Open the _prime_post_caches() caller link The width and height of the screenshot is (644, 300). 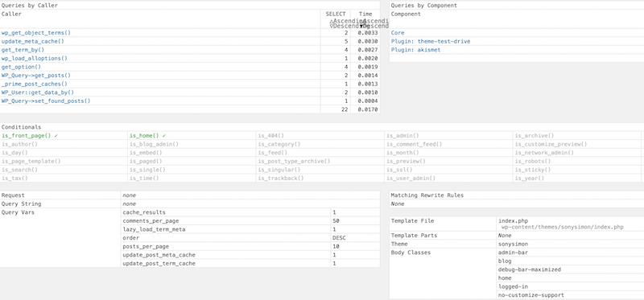click(35, 84)
